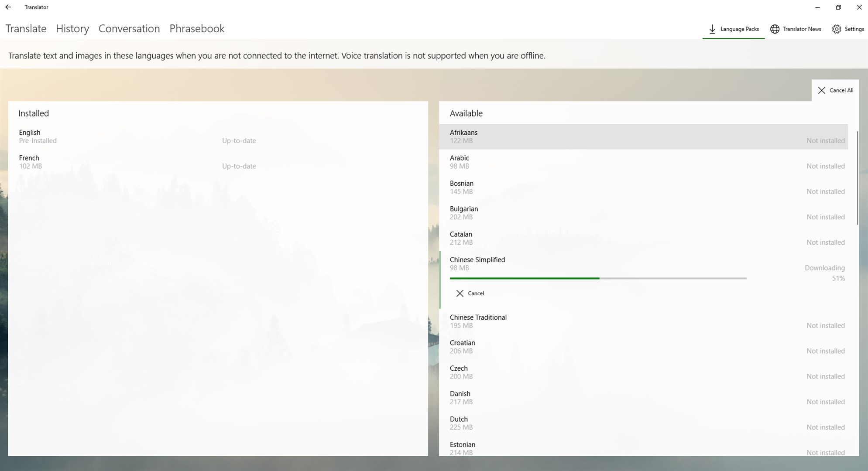The width and height of the screenshot is (868, 471).
Task: Click the Chinese Simplified download progress bar
Action: click(598, 278)
